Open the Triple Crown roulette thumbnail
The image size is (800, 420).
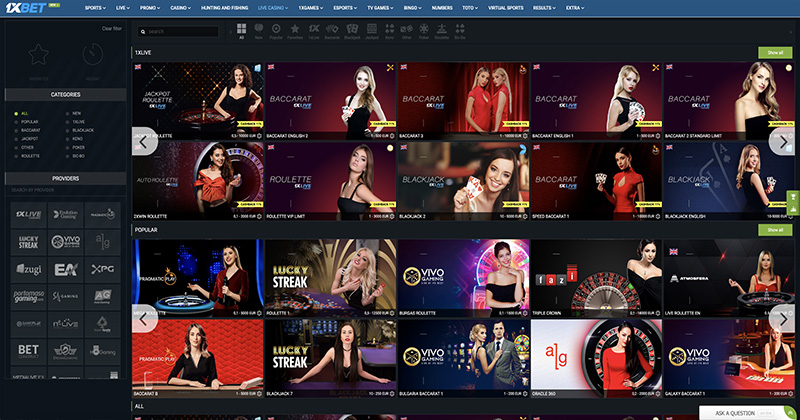click(596, 278)
